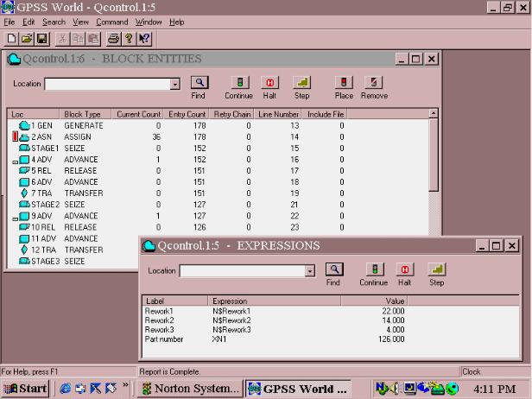Click Continue traffic light in Block Entities
The image size is (532, 399).
pos(240,82)
